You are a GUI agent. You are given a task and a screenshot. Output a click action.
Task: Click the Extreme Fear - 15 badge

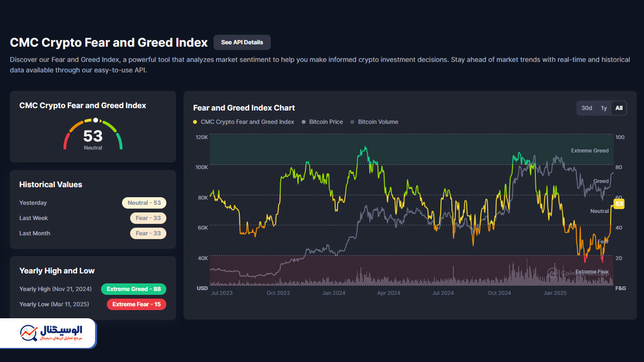(136, 304)
